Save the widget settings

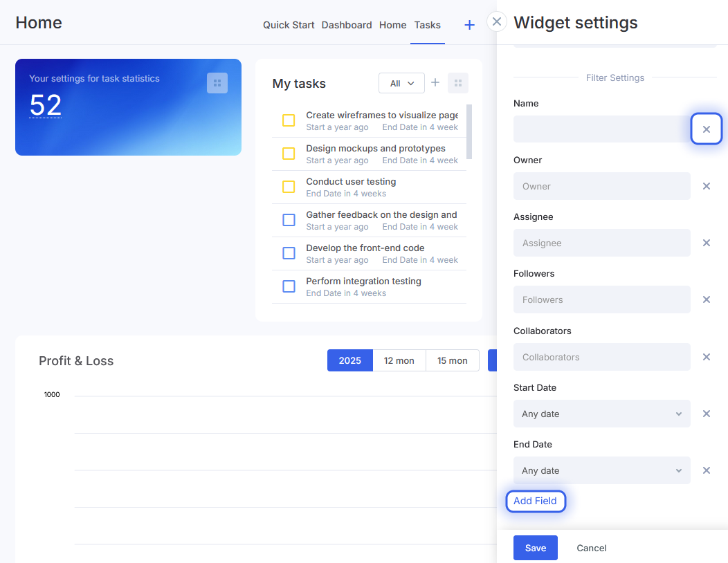pyautogui.click(x=536, y=548)
